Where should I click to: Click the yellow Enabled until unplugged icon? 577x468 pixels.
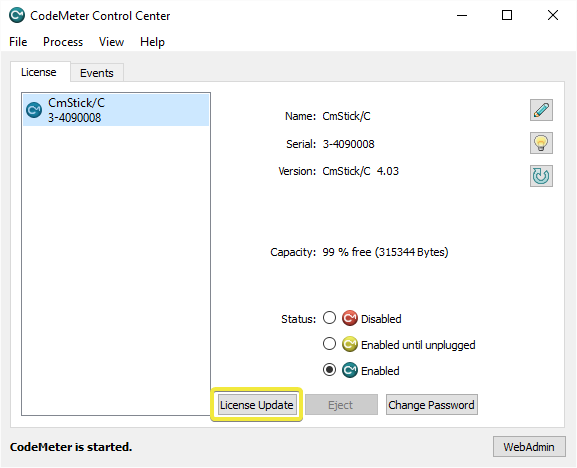point(350,344)
